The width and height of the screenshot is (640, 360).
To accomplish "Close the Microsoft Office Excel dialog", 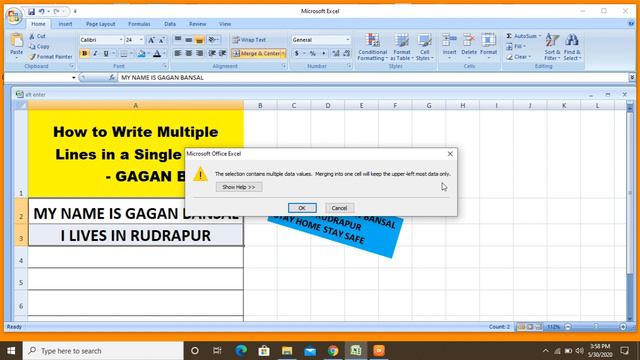I will (x=450, y=154).
